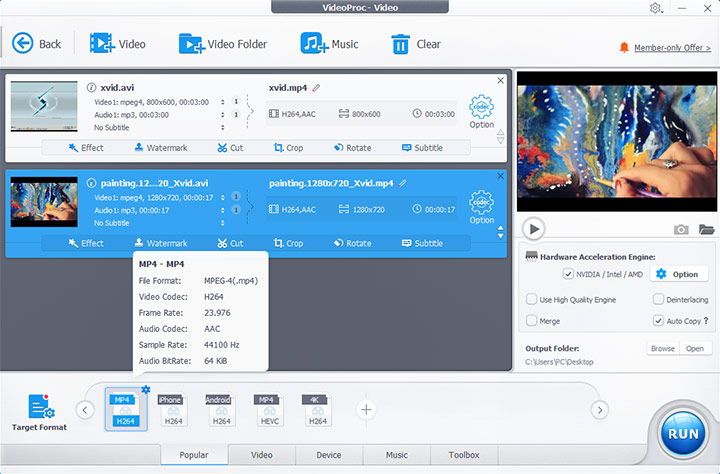Select the xvid.avi video thumbnail
This screenshot has width=720, height=474.
click(44, 107)
